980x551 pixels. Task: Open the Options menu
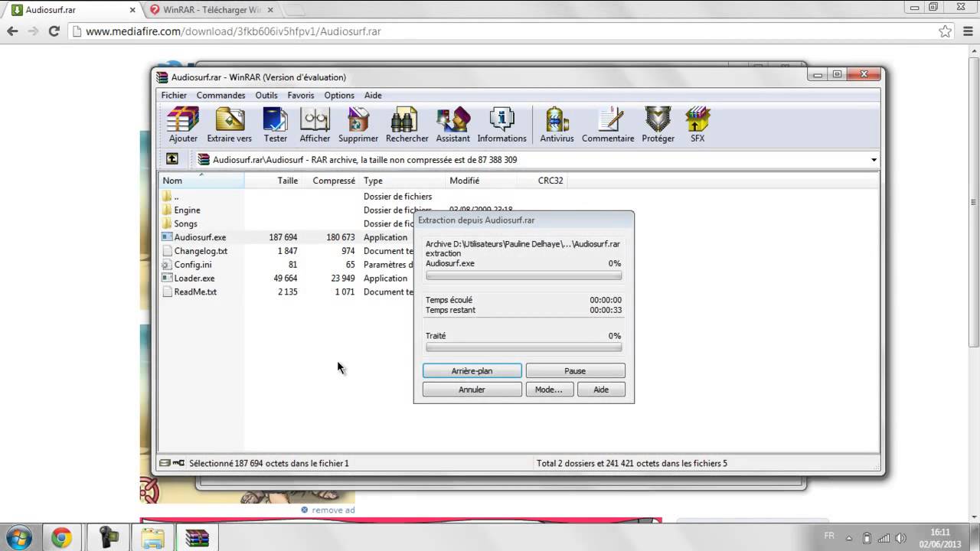339,96
